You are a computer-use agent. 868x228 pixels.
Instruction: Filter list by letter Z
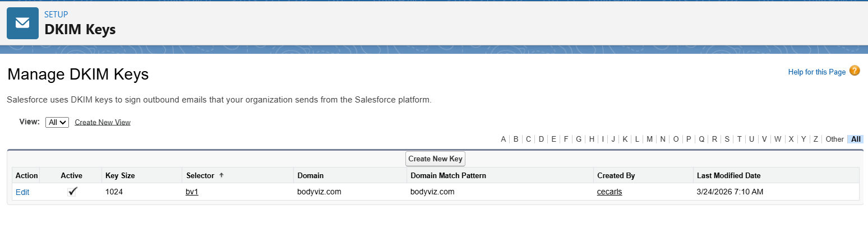(816, 139)
